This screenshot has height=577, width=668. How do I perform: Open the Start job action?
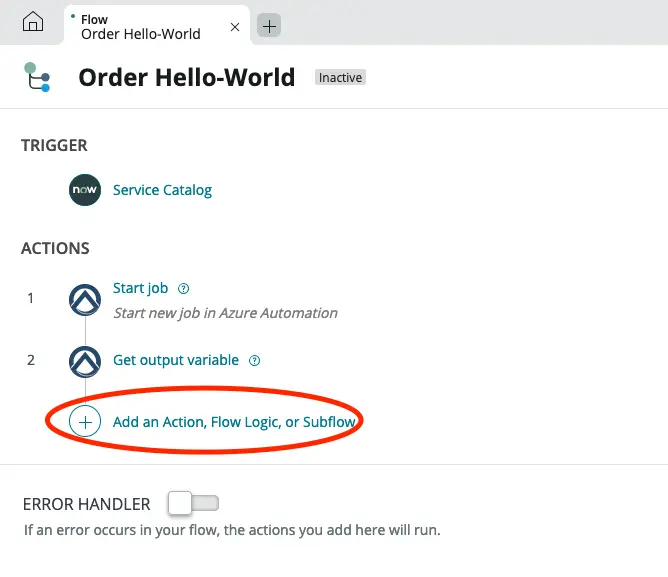(x=140, y=288)
